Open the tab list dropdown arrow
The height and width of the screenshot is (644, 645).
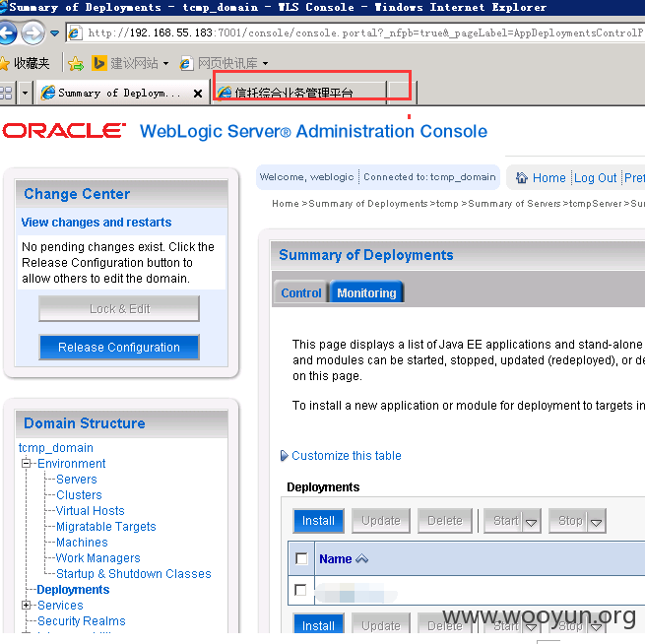25,93
